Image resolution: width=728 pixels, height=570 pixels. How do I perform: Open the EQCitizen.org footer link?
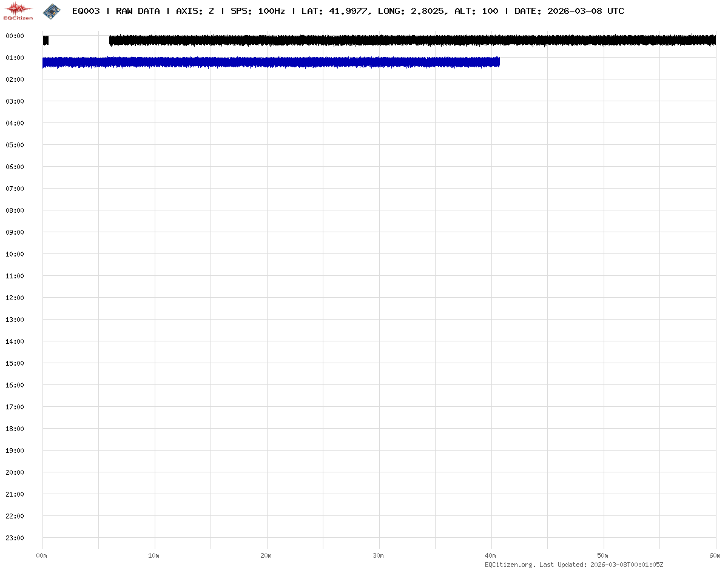tap(510, 565)
